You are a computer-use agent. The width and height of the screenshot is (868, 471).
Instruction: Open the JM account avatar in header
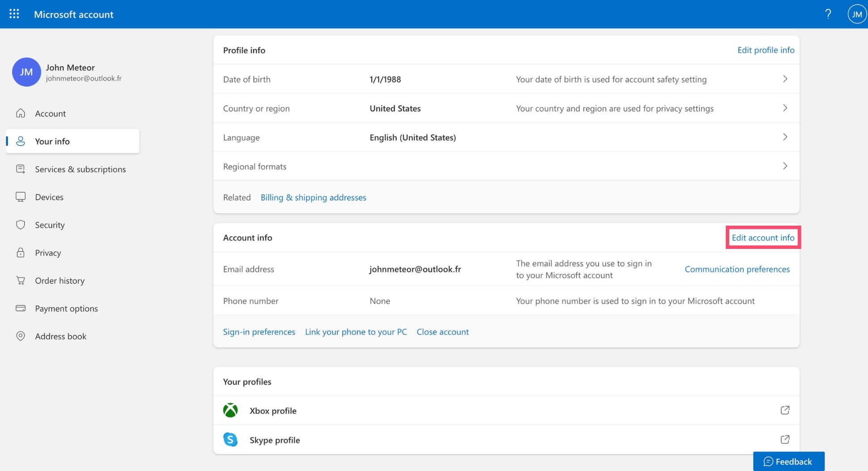pyautogui.click(x=857, y=14)
